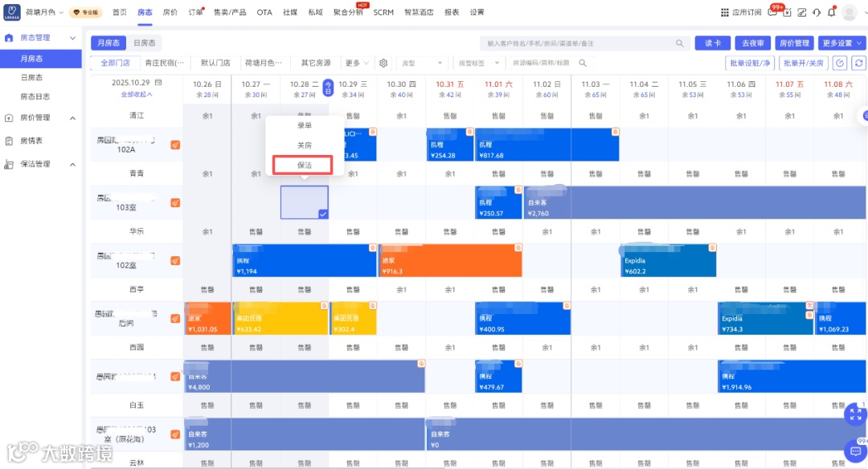Click the magnifier in customer search box
The height and width of the screenshot is (469, 868).
tap(679, 43)
